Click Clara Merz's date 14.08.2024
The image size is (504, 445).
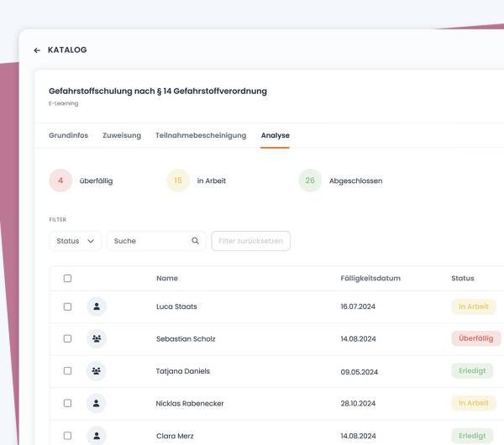tap(359, 436)
